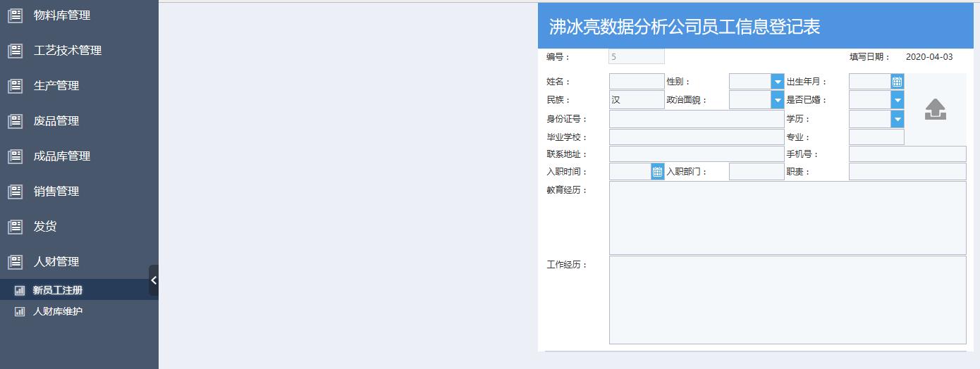
Task: Click the form title 沸冰亮数据分析公司员工信息登记表
Action: coord(685,27)
